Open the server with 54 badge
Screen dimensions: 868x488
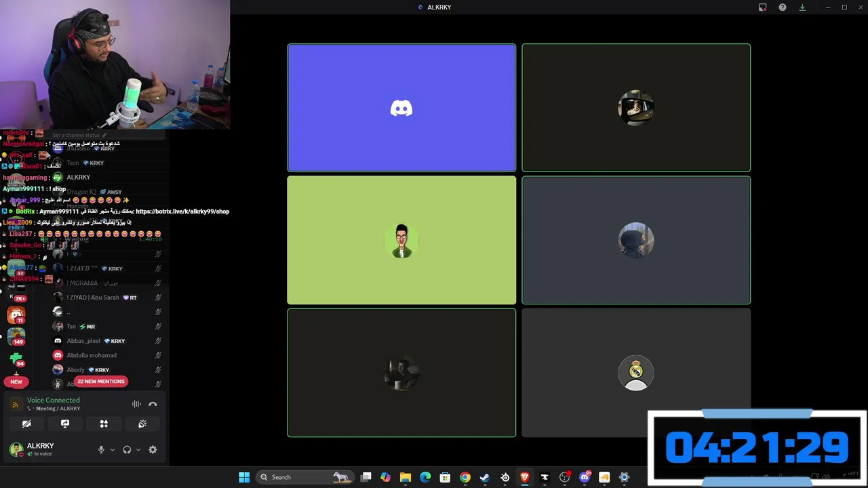point(16,359)
